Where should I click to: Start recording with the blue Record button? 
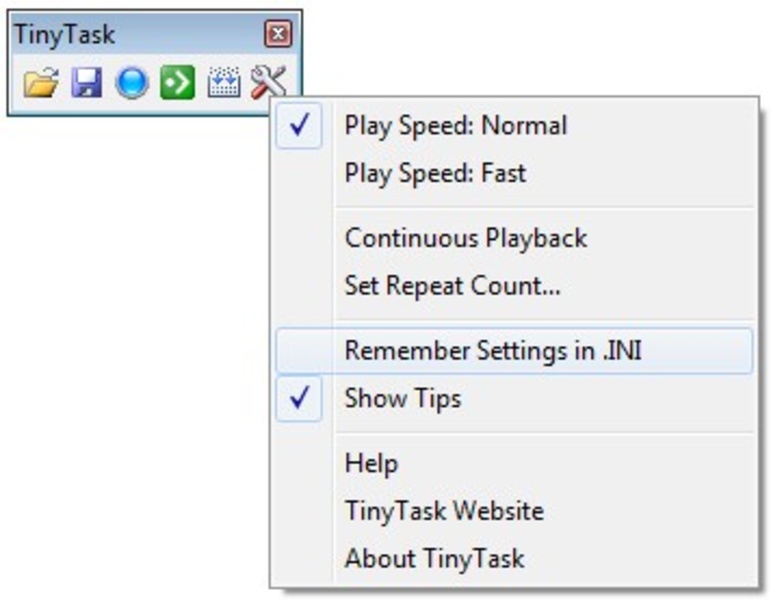pyautogui.click(x=131, y=83)
